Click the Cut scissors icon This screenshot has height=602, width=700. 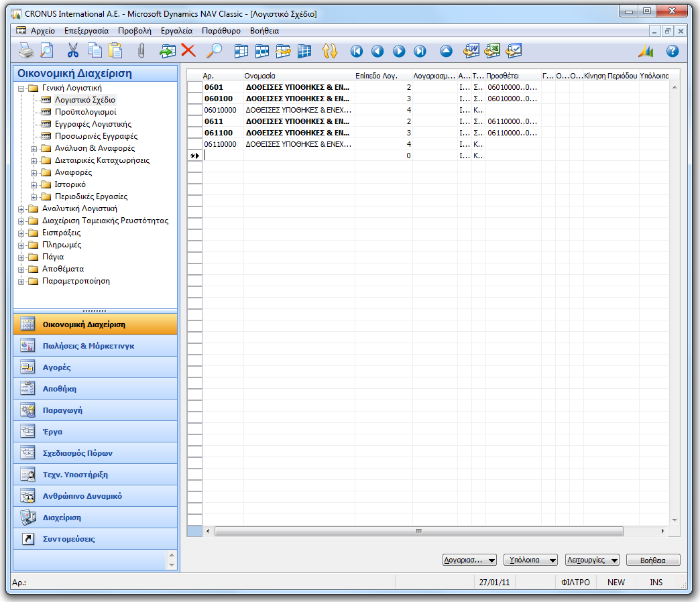73,51
